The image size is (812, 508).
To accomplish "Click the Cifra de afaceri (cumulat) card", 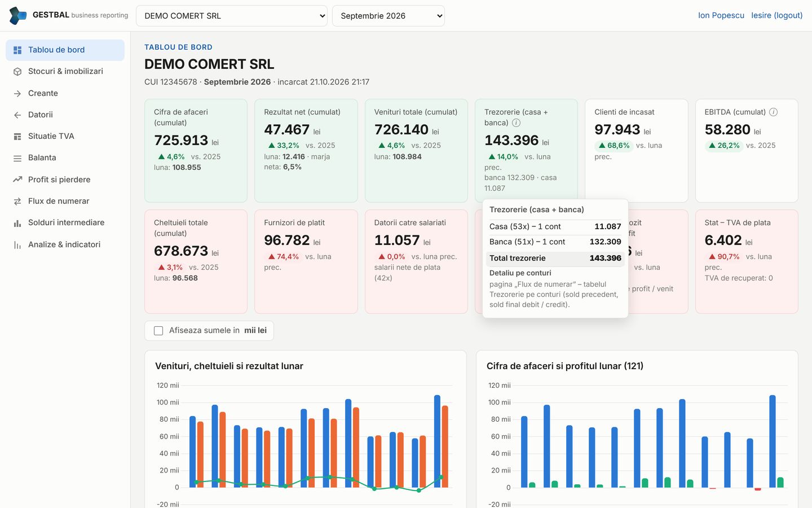I will [196, 151].
